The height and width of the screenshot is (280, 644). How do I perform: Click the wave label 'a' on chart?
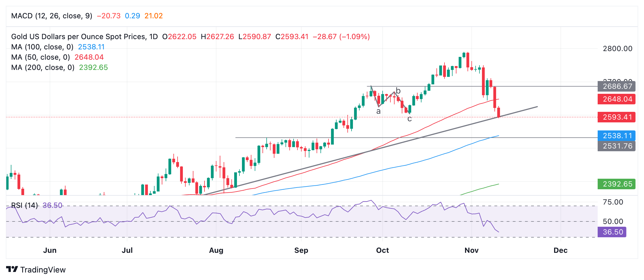[378, 112]
